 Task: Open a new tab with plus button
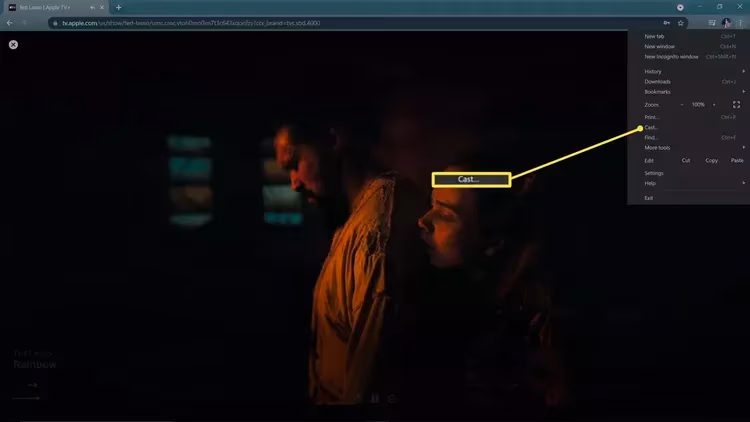pos(119,7)
